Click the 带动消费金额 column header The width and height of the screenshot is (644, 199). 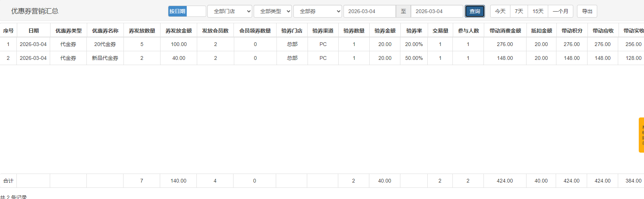pos(505,31)
